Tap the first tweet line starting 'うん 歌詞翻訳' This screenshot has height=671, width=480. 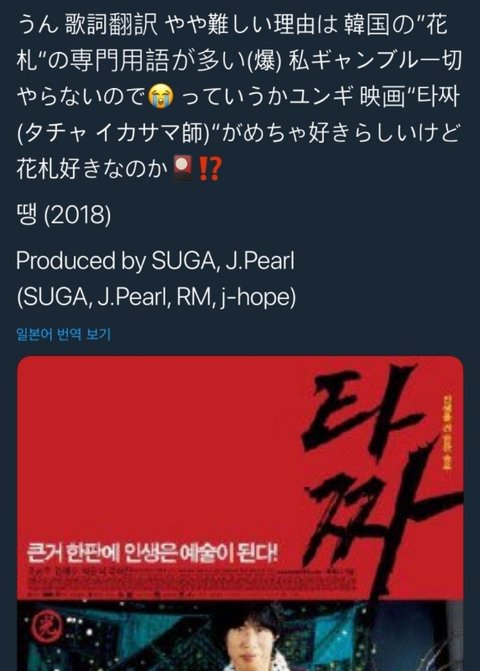click(232, 24)
